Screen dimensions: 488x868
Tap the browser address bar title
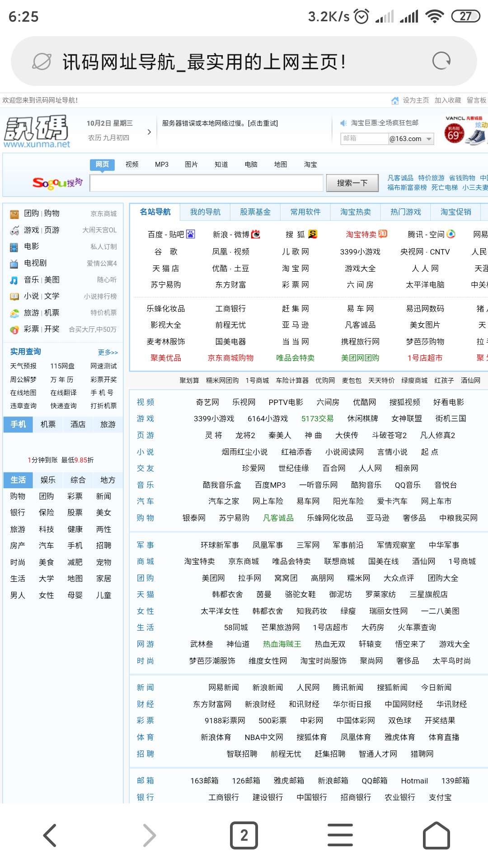coord(204,61)
